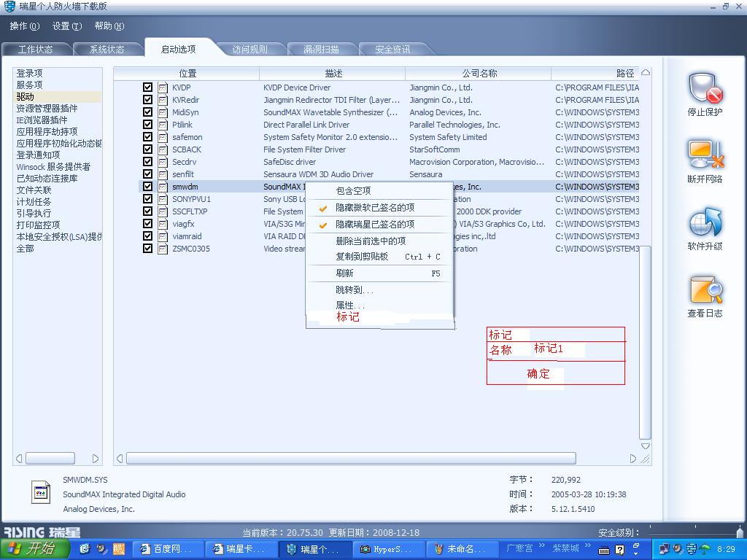Click driver list vertical scrollbar thumb
This screenshot has height=560, width=747.
point(645,343)
